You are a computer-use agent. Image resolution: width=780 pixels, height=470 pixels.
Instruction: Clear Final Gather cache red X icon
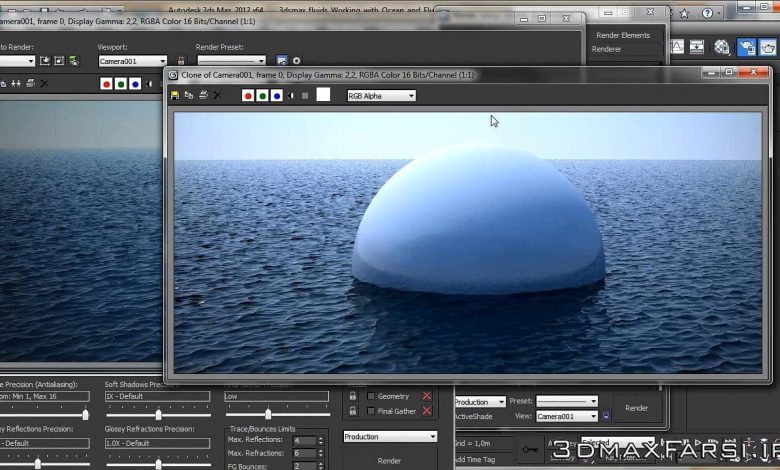(x=427, y=411)
